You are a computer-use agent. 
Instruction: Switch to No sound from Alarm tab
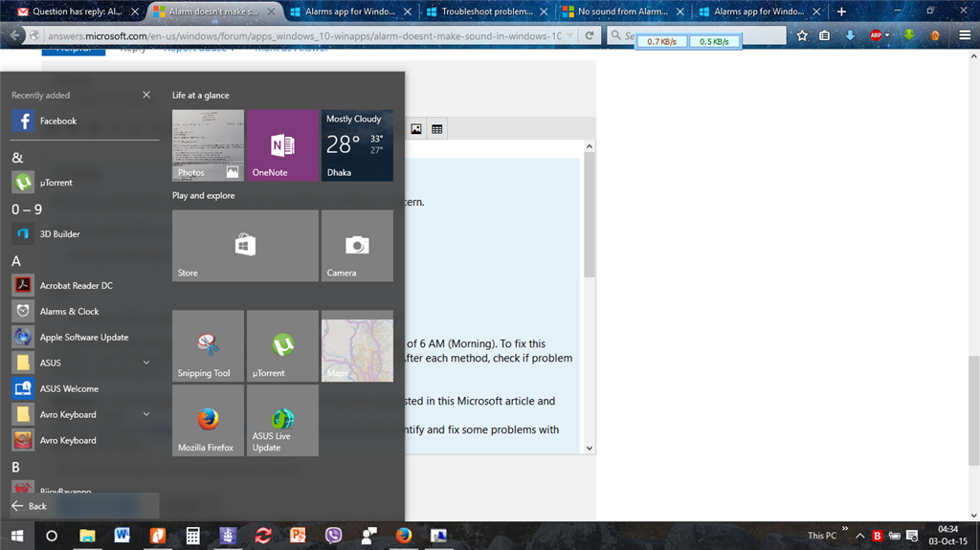(x=622, y=11)
